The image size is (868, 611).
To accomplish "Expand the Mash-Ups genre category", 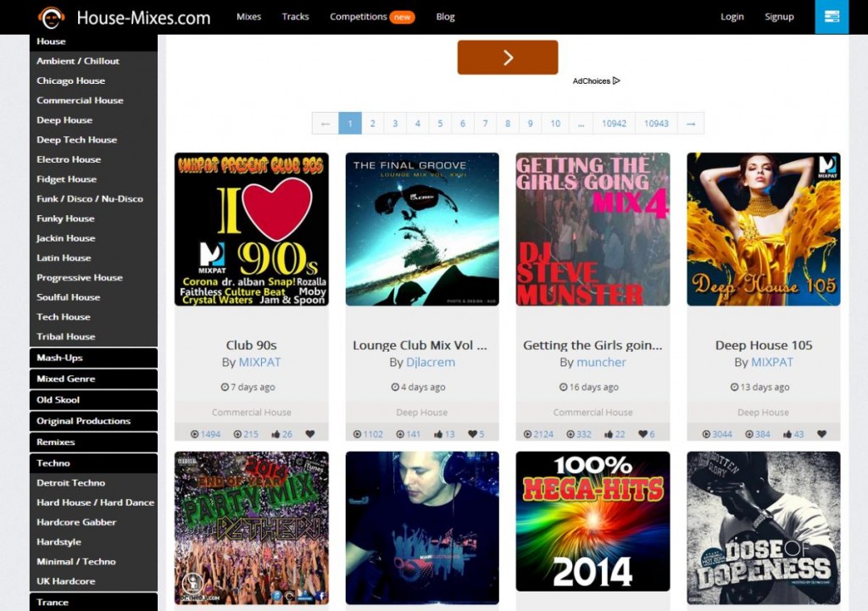I will click(x=93, y=358).
